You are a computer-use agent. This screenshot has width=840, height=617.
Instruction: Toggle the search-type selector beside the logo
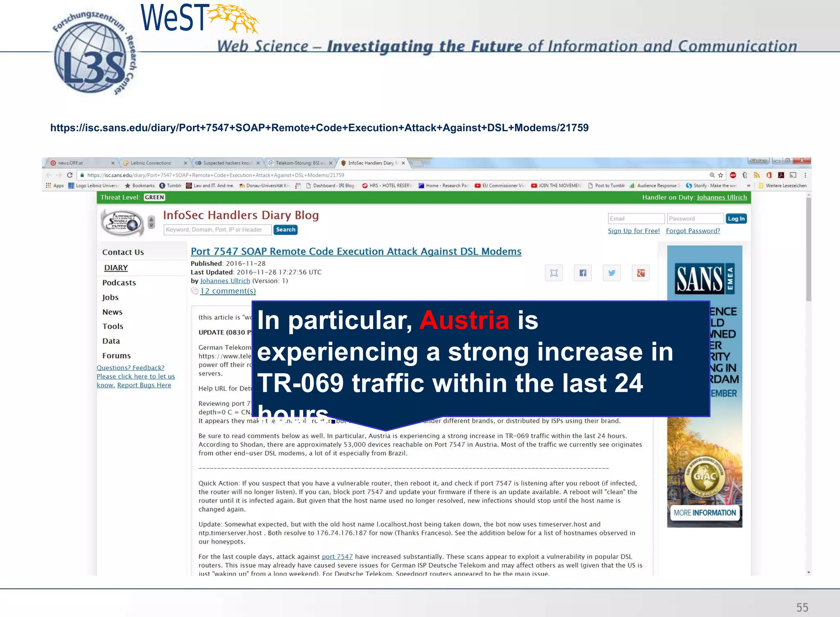pos(151,222)
